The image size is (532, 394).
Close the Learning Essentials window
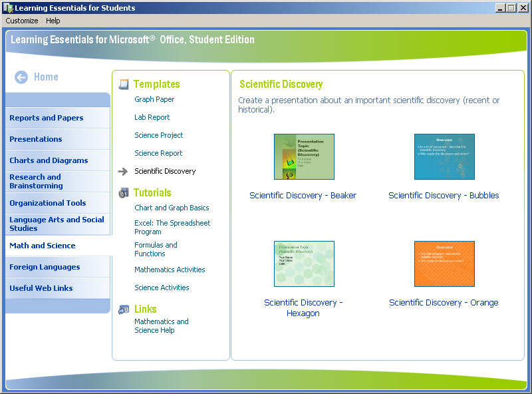[x=523, y=8]
